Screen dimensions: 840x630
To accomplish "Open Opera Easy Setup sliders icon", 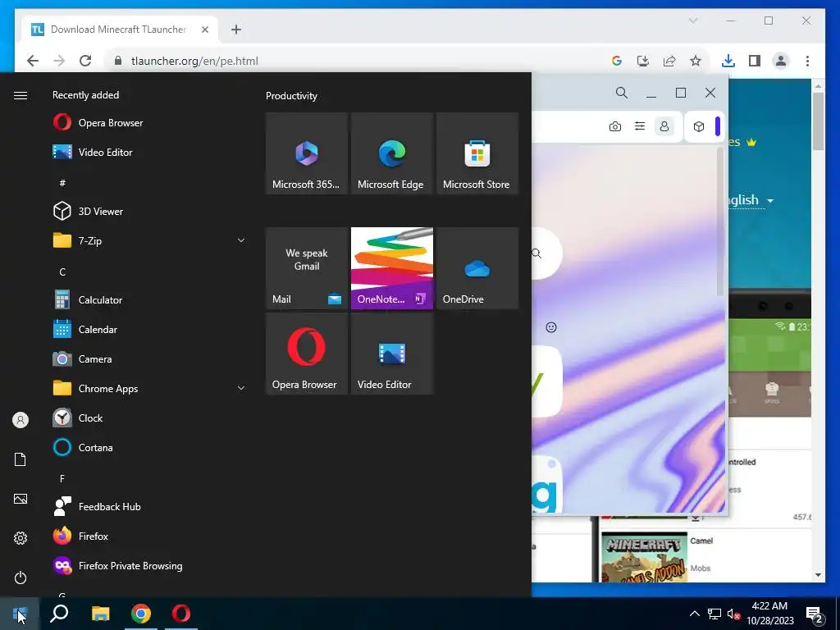I will [x=640, y=126].
